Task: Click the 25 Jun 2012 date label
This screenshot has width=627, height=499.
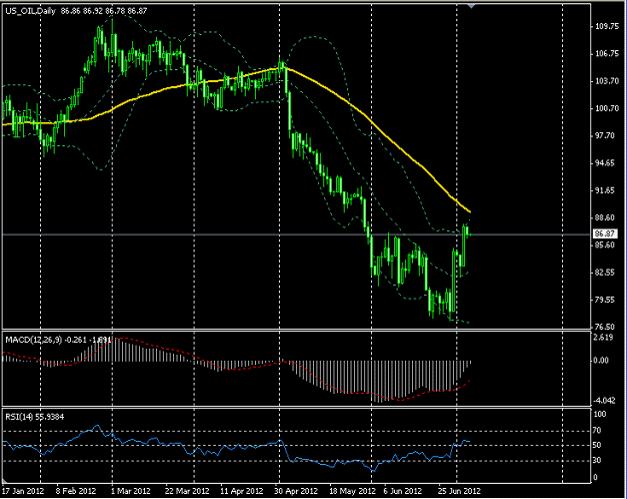Action: 459,491
